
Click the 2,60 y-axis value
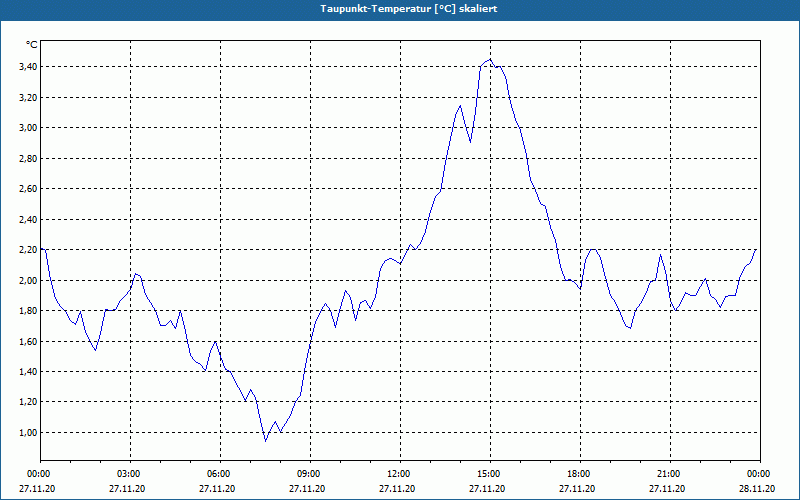[28, 189]
